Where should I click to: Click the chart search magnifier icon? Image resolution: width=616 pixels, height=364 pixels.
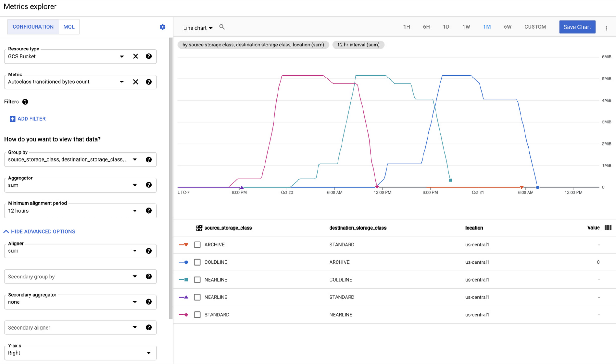[222, 27]
